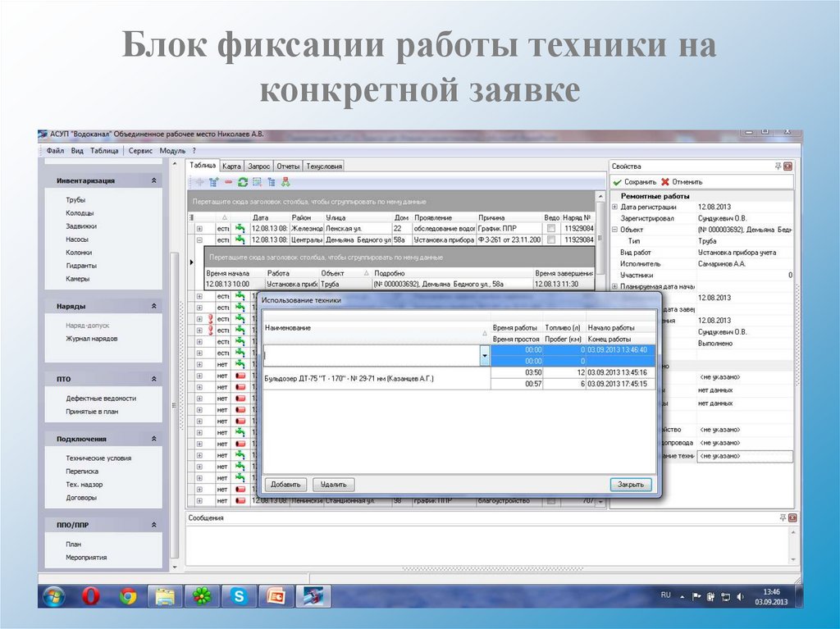Click the filter selection icon after refresh
The height and width of the screenshot is (629, 840).
coord(257,182)
